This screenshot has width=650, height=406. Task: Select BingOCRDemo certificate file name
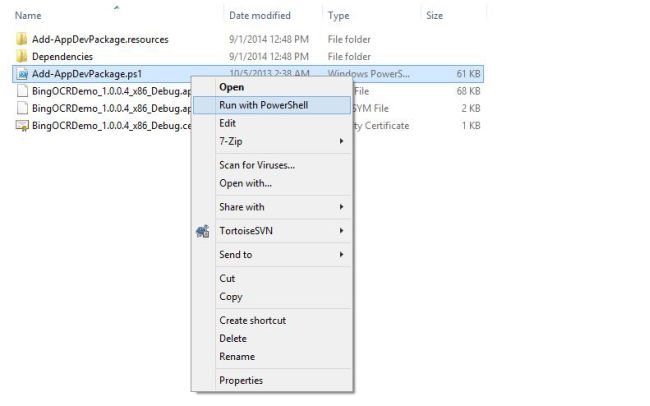point(112,125)
